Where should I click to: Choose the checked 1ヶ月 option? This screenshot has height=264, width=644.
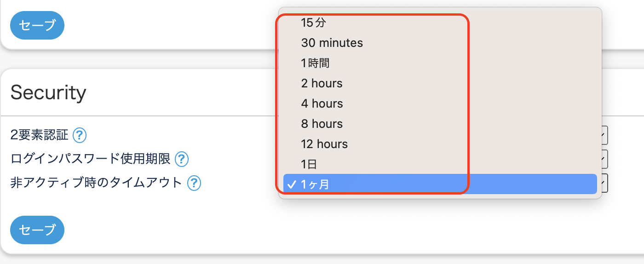[315, 184]
